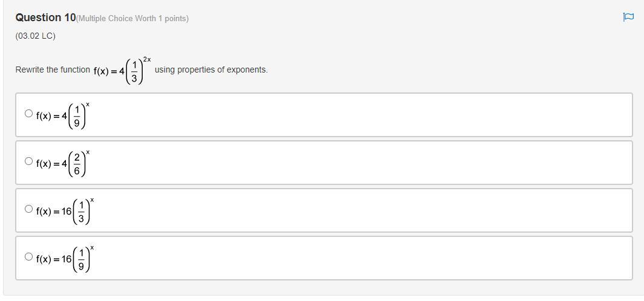644x301 pixels.
Task: Mark the radio button for f(x) = 16(1/3)^x
Action: tap(28, 209)
